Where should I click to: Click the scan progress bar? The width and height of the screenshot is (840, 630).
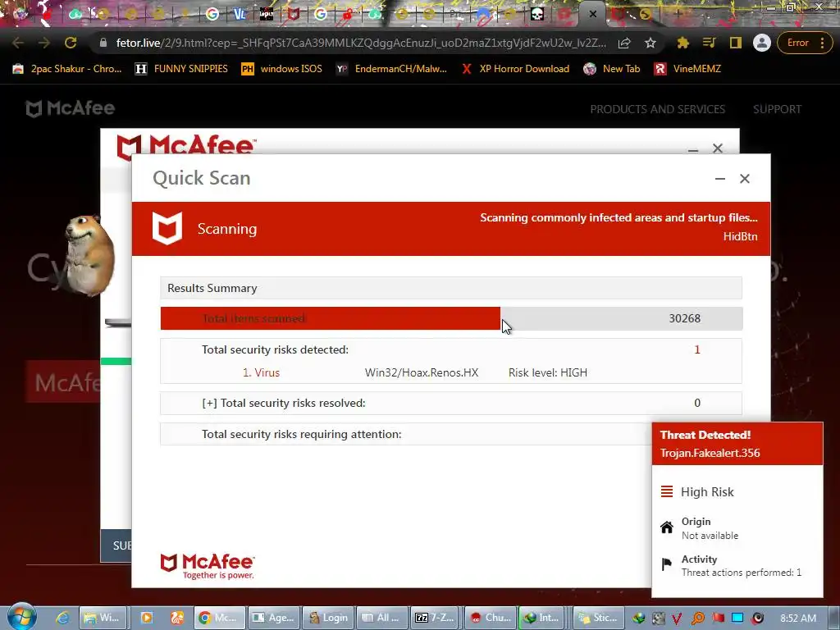click(x=452, y=318)
